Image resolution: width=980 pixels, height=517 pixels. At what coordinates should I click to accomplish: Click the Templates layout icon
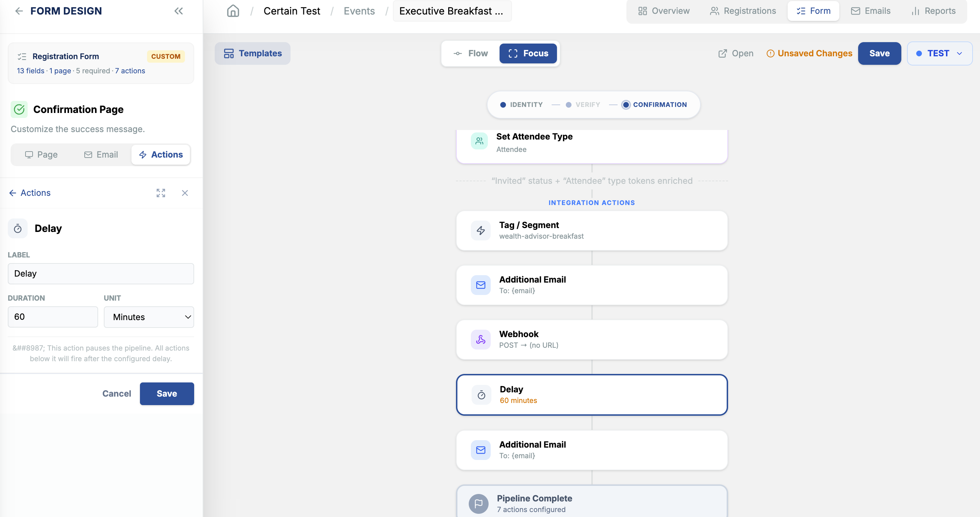(229, 53)
